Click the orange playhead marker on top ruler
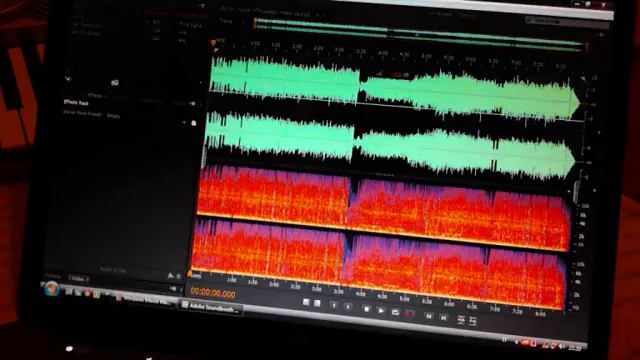 (x=213, y=42)
